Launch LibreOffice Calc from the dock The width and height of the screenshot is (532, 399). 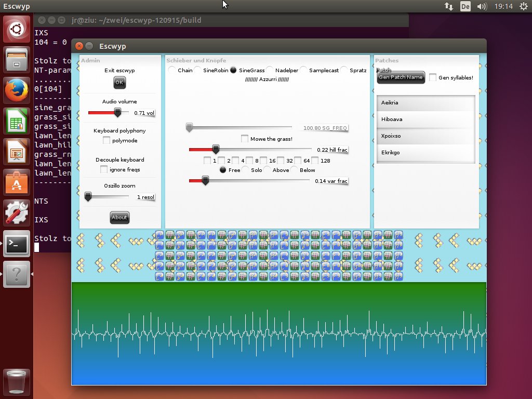tap(17, 123)
